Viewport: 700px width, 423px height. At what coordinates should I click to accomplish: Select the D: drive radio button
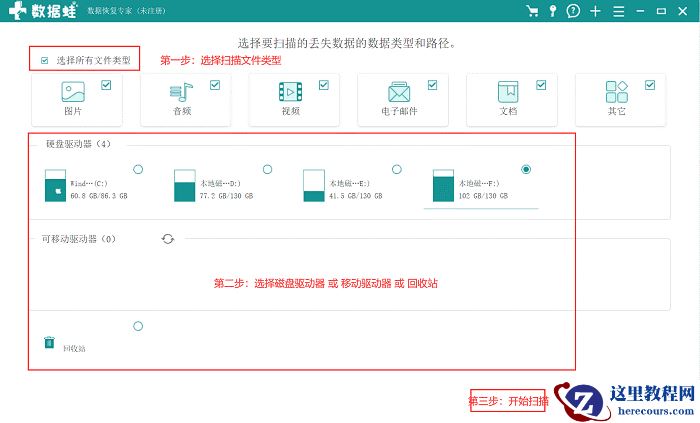click(267, 169)
